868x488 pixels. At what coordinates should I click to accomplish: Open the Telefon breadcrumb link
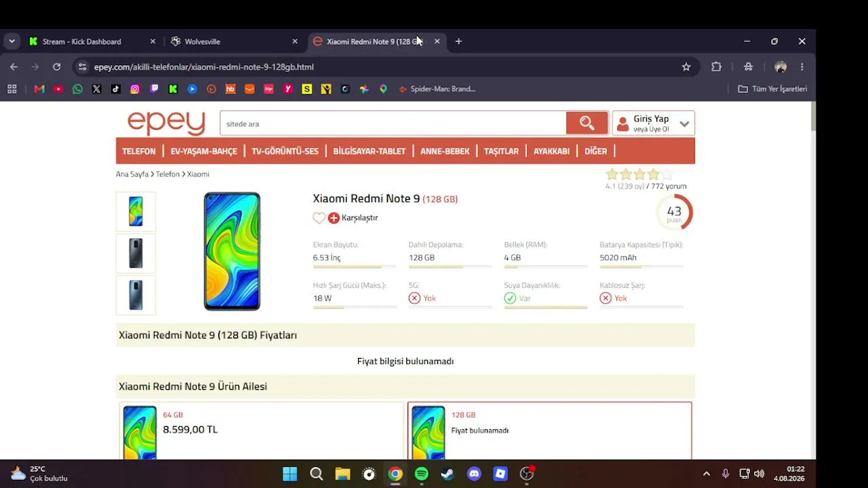coord(167,174)
